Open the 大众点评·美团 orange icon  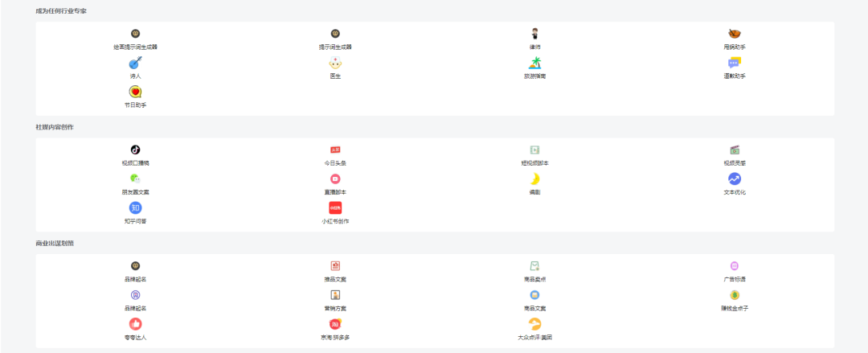(x=534, y=323)
